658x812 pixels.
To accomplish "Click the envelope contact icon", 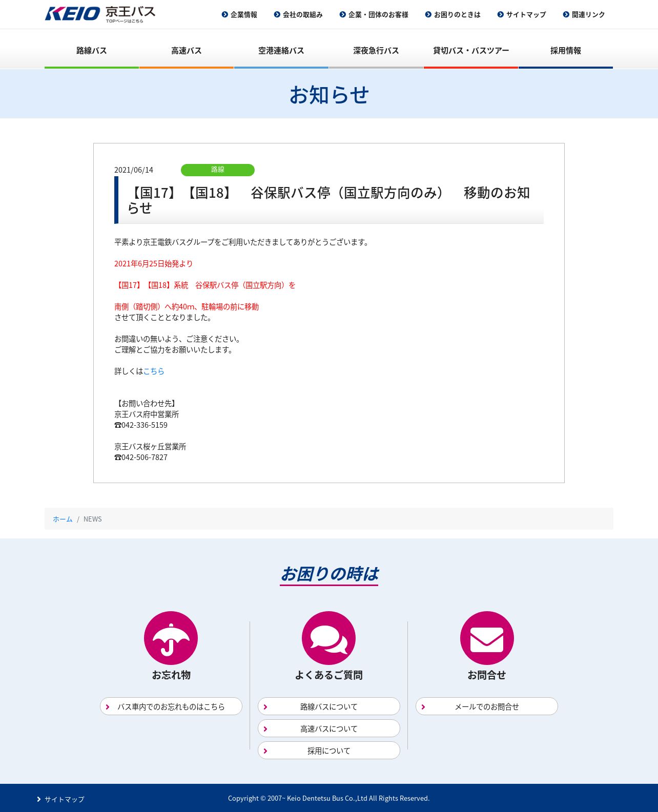I will click(x=487, y=638).
